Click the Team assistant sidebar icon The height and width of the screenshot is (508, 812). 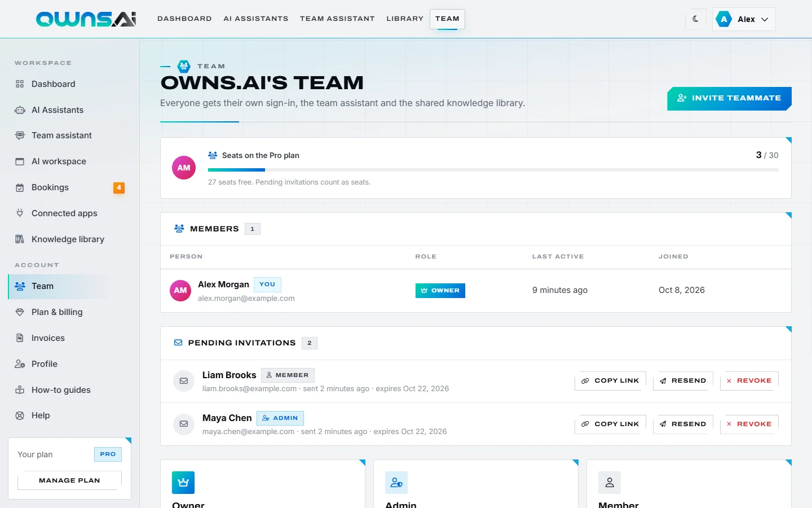pyautogui.click(x=20, y=135)
